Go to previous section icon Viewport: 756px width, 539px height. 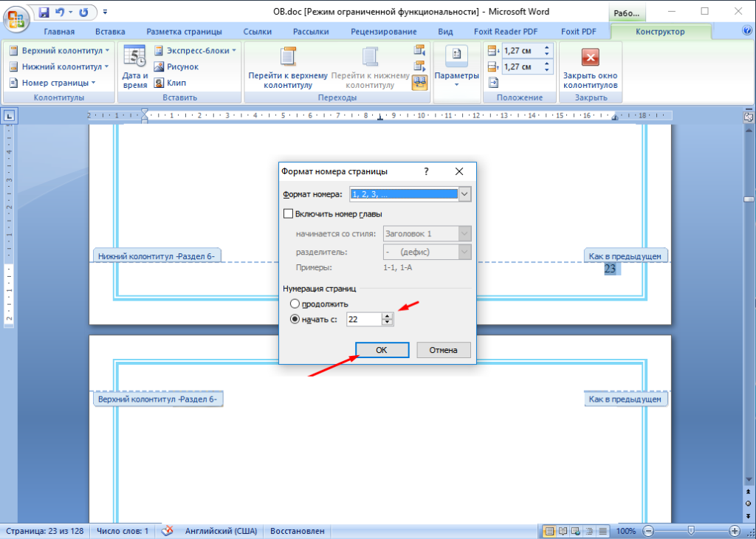pyautogui.click(x=419, y=50)
